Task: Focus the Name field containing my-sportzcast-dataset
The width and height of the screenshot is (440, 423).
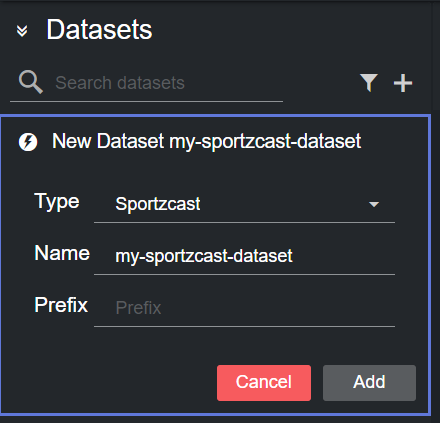Action: (244, 256)
